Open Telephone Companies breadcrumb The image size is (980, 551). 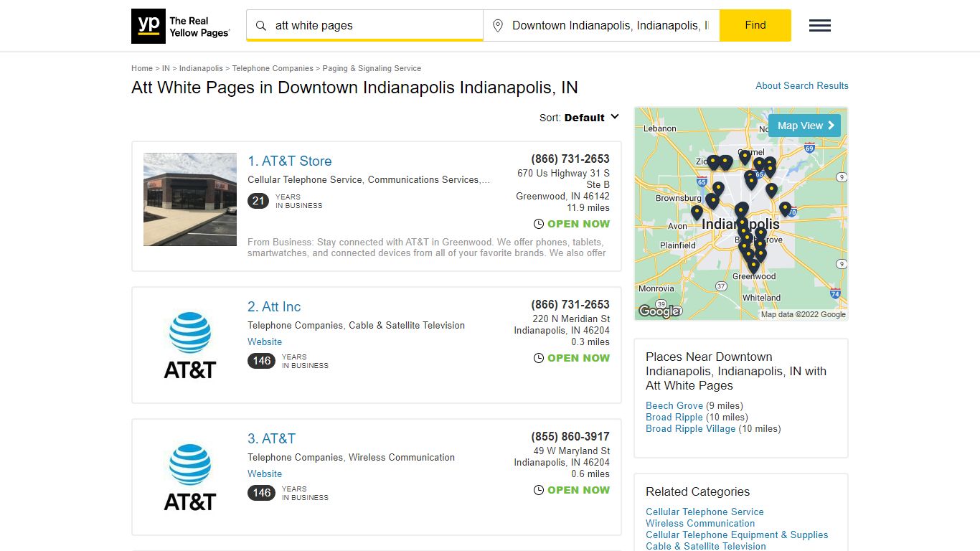273,68
